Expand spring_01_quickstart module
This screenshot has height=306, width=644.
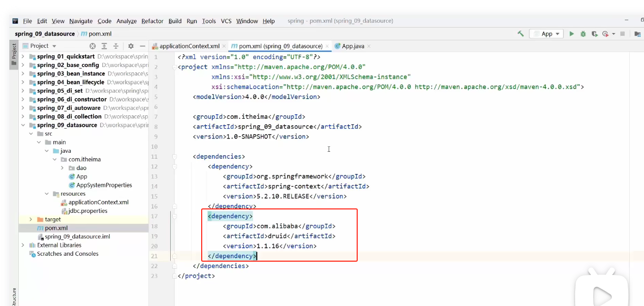tap(23, 57)
